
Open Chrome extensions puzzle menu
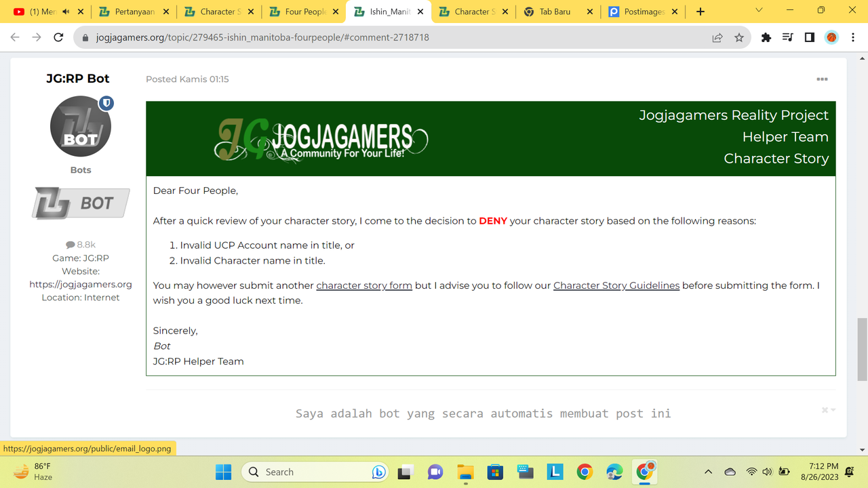(766, 38)
